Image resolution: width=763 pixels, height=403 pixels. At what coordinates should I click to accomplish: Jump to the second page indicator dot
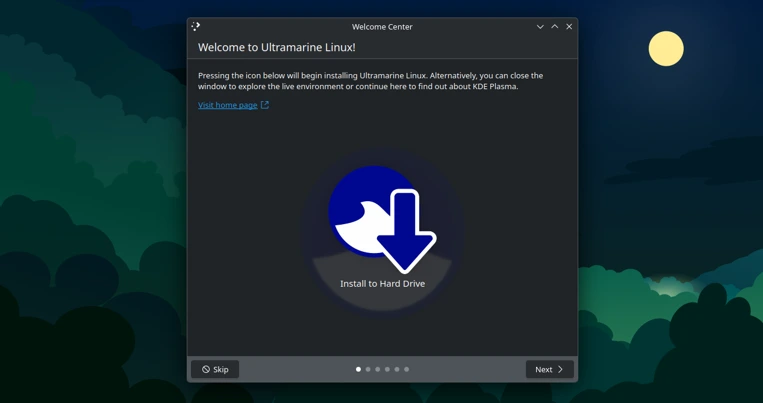[x=368, y=369]
